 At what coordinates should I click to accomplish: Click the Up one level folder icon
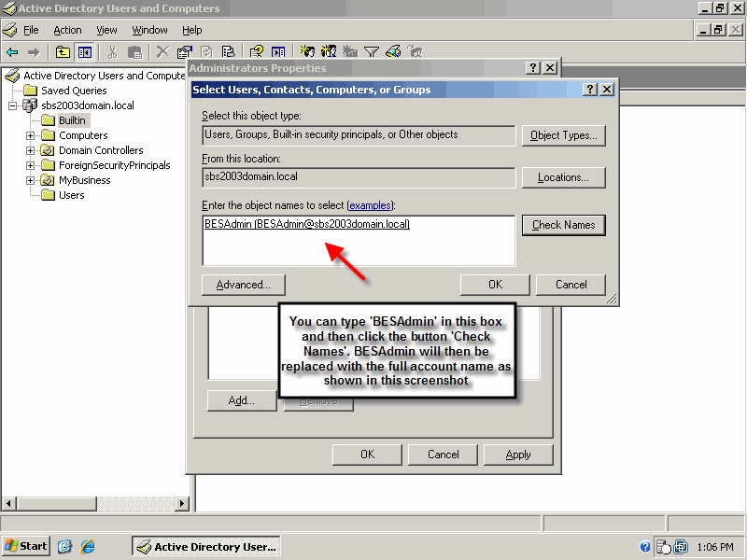[63, 52]
